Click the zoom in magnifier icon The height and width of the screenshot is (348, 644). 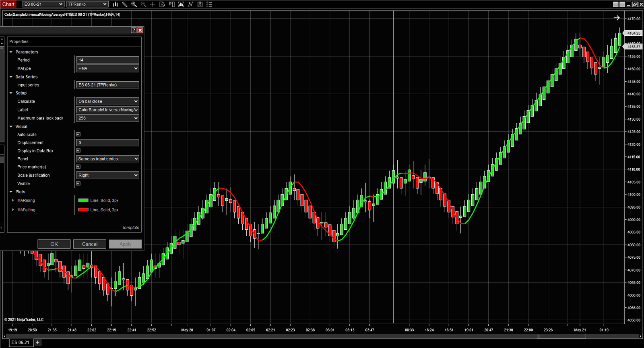[x=134, y=4]
